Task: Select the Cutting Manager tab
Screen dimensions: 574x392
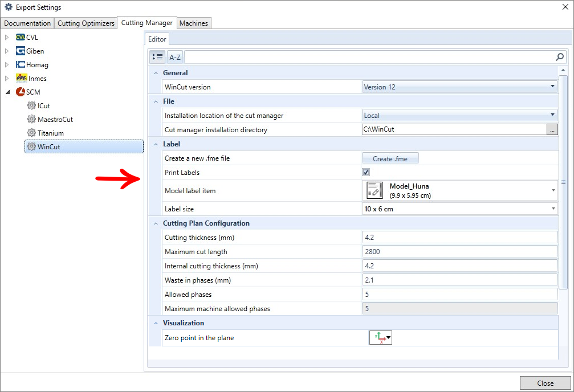Action: pos(147,23)
